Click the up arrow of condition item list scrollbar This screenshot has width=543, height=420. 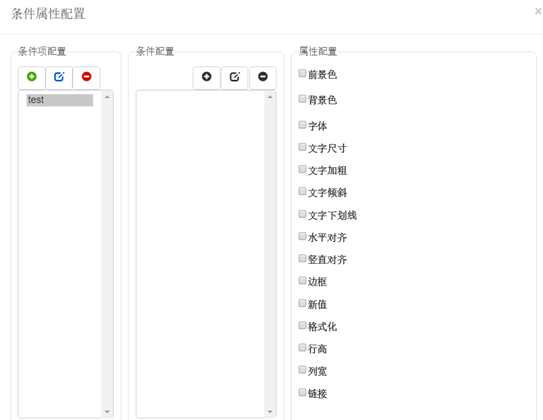107,97
